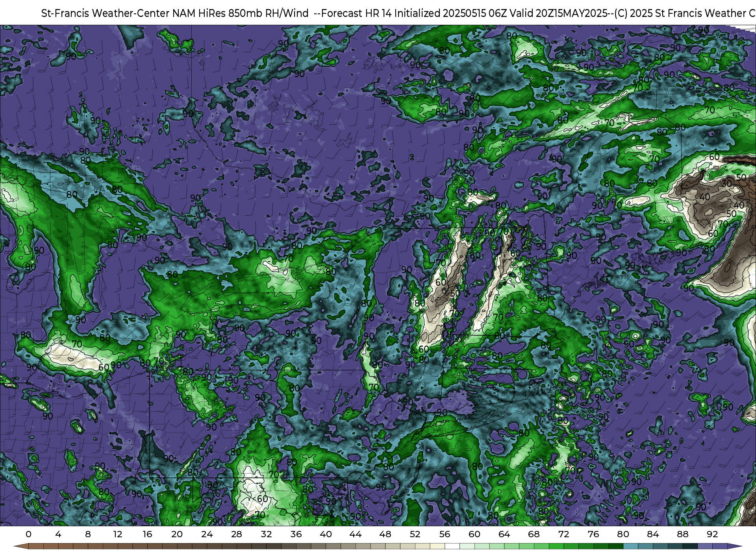This screenshot has height=551, width=756.
Task: Click the 64 tick label on the scale
Action: pos(504,534)
